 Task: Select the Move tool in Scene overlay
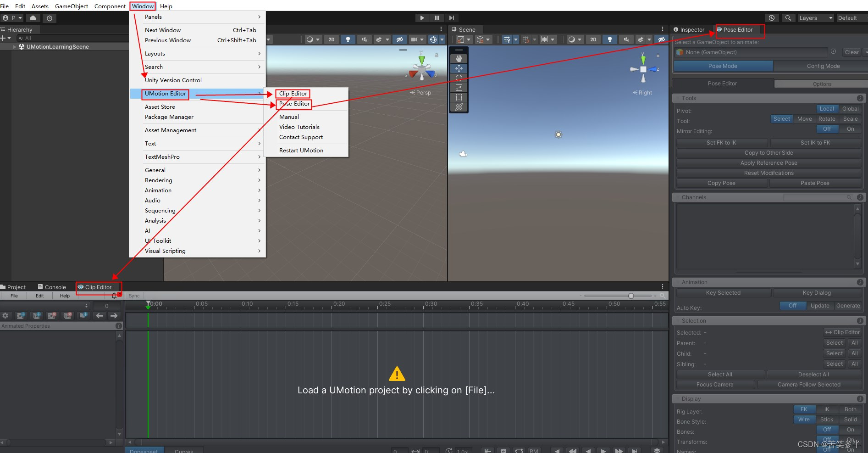point(459,68)
